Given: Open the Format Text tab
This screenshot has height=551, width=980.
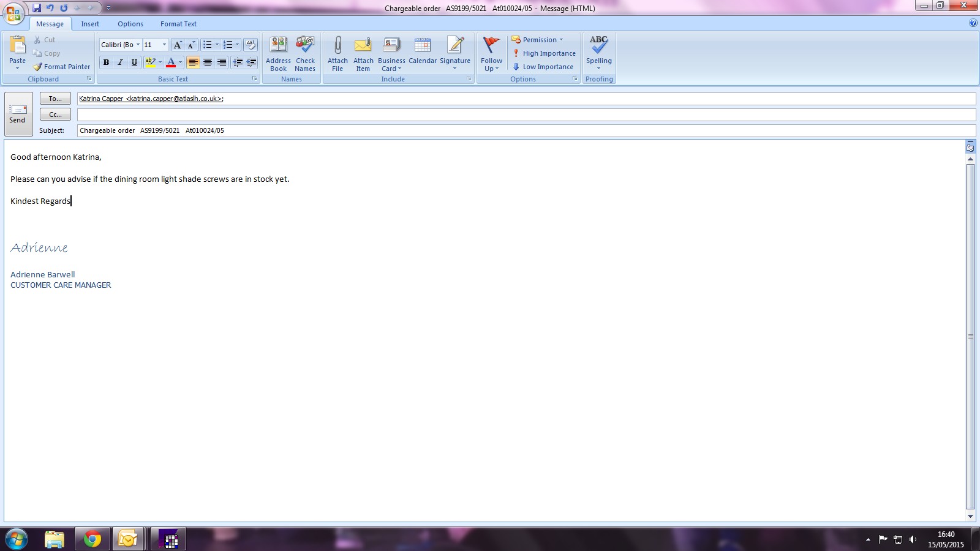Looking at the screenshot, I should point(178,24).
